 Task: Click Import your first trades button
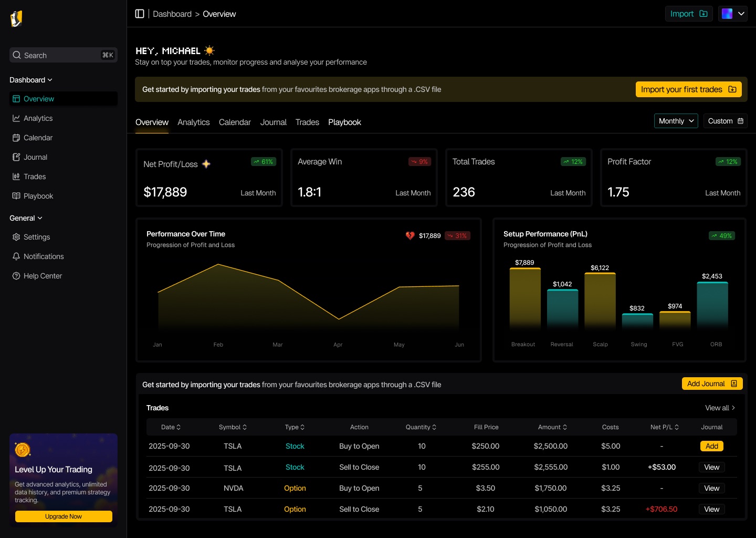(689, 89)
